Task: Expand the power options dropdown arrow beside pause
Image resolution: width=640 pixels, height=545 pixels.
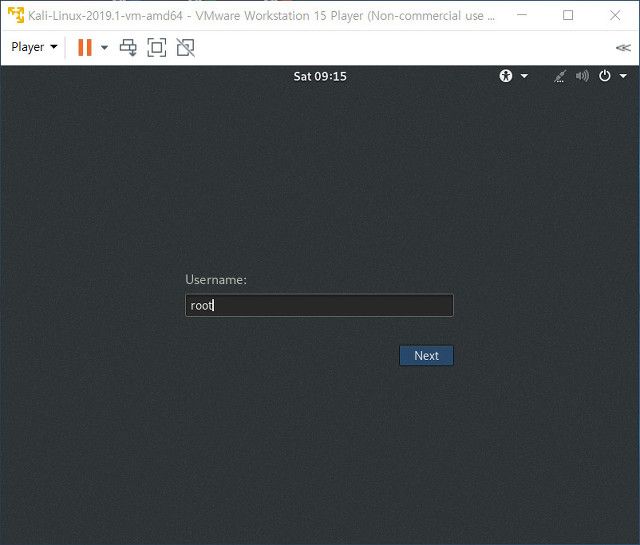Action: pos(104,47)
